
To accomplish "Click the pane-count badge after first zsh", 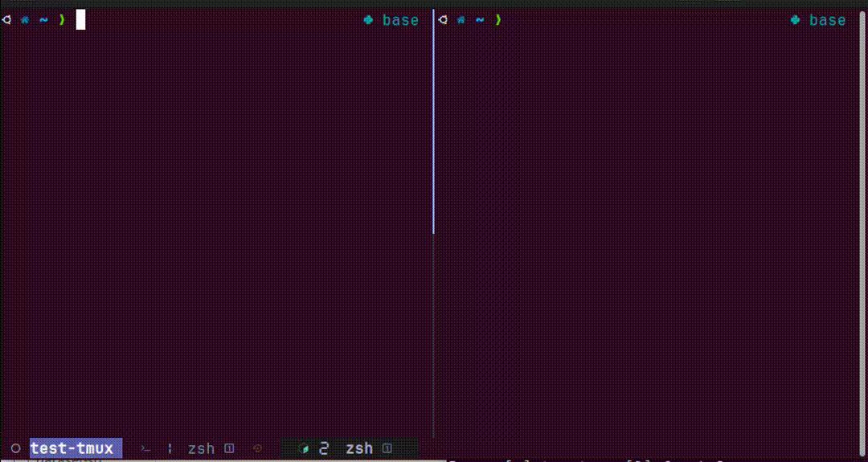I will 229,448.
